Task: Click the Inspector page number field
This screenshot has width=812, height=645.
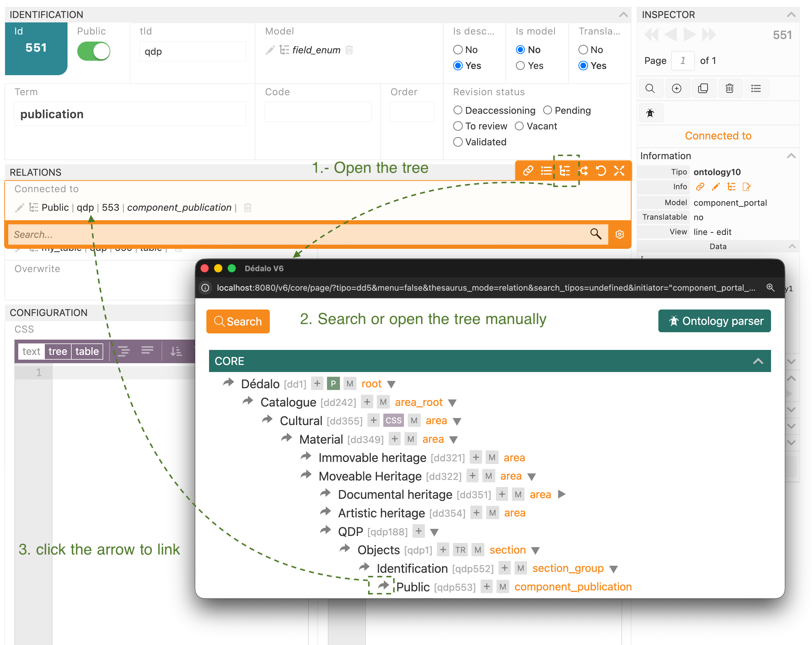Action: [683, 61]
